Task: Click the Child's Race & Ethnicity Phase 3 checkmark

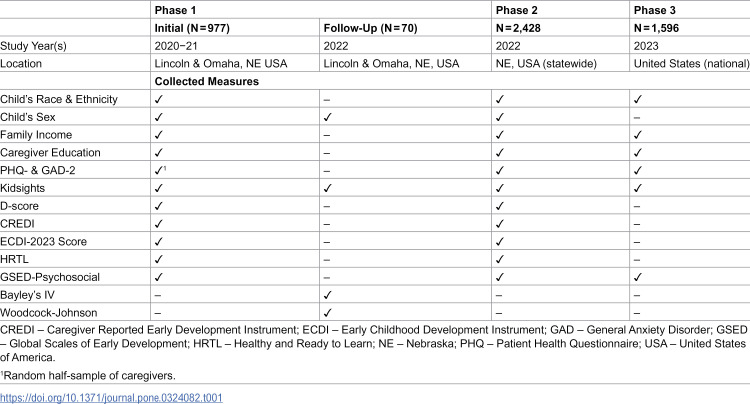Action: [x=638, y=99]
